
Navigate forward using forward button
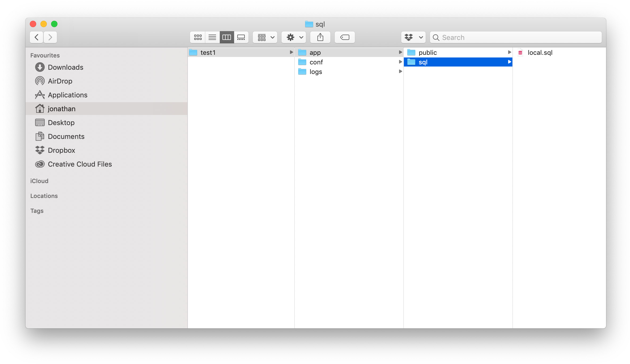[x=50, y=37]
